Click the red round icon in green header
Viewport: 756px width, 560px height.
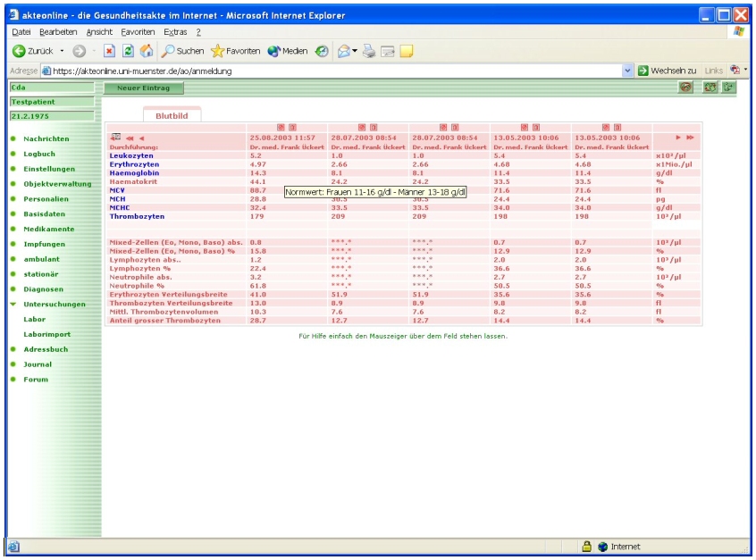click(685, 88)
